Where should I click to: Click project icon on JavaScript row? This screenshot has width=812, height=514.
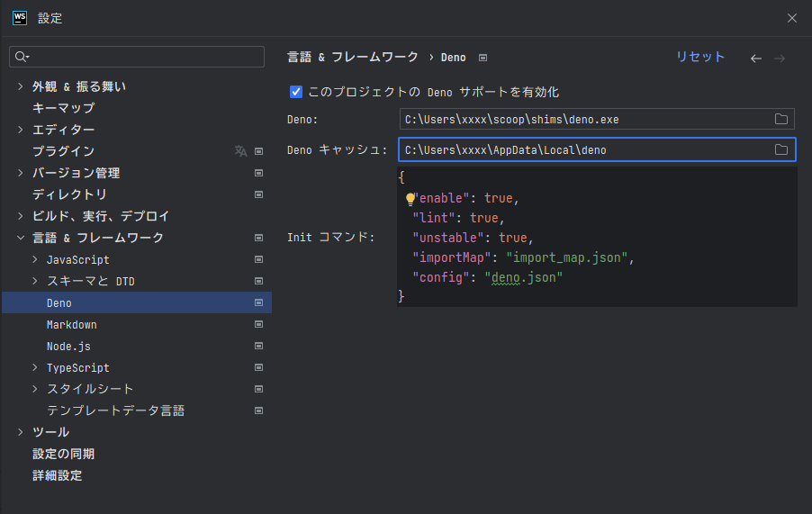click(x=259, y=259)
